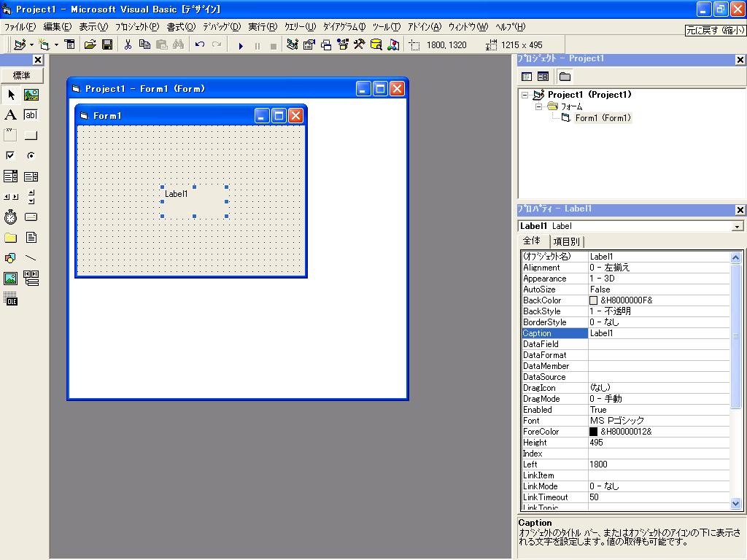Select the horizontal scrollbar tool
The width and height of the screenshot is (747, 560).
[x=10, y=197]
